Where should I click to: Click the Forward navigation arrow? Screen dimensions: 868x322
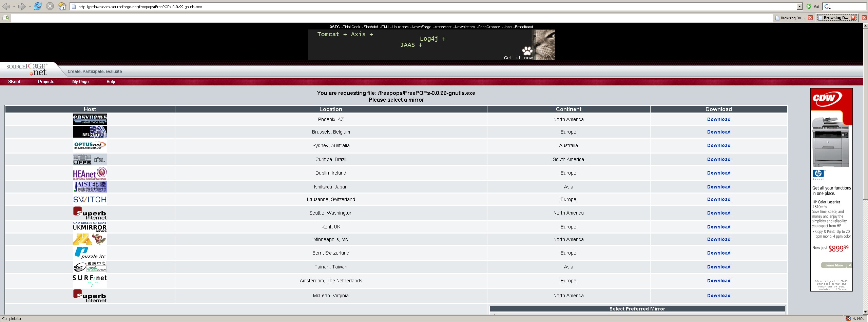[x=22, y=6]
